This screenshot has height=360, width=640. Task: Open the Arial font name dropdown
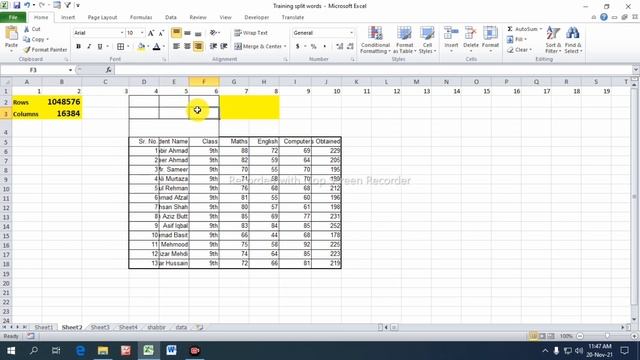[x=122, y=33]
